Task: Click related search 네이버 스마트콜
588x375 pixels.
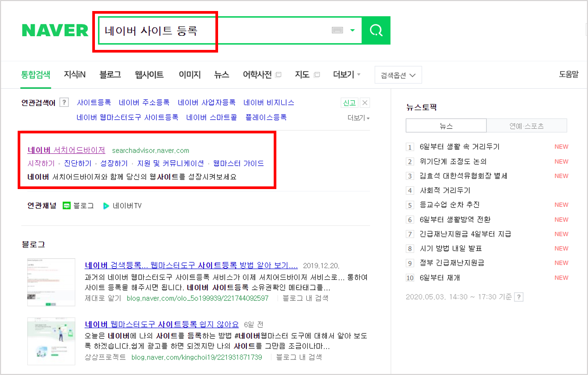Action: (x=211, y=117)
